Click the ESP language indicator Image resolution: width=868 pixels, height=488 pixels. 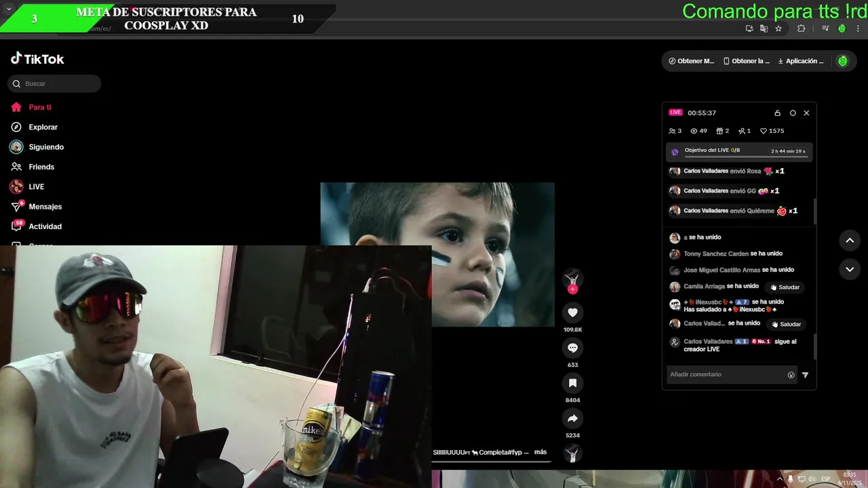[x=825, y=479]
